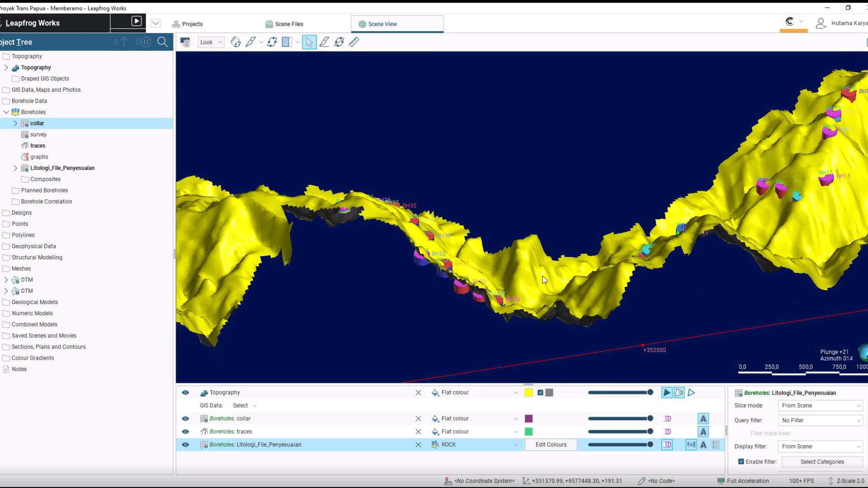
Task: Collapse the Boreholes tree node
Action: 6,112
